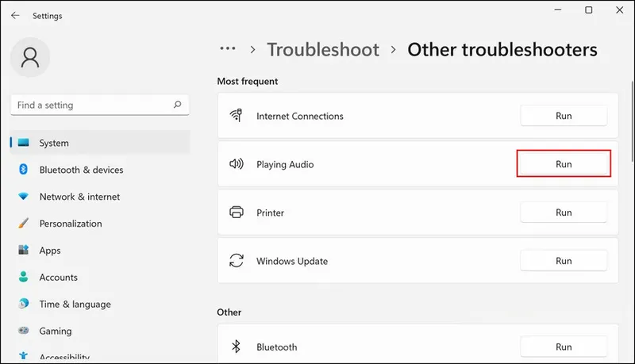
Task: Navigate back to Troubleshoot breadcrumb
Action: pos(323,49)
